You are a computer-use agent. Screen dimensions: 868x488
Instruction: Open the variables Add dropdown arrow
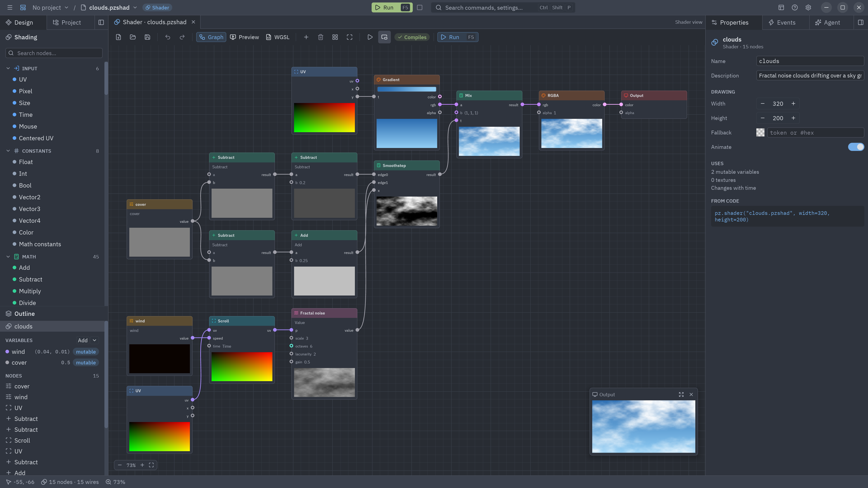(x=95, y=340)
